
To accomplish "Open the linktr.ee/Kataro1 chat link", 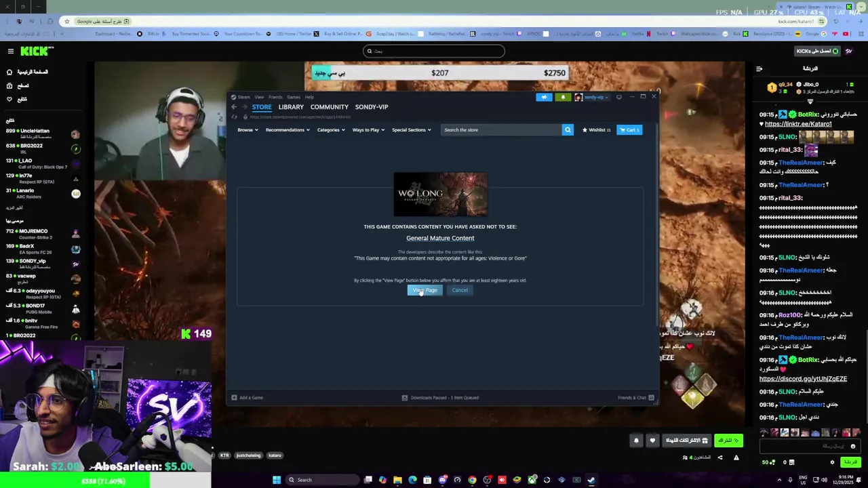I will [x=798, y=124].
